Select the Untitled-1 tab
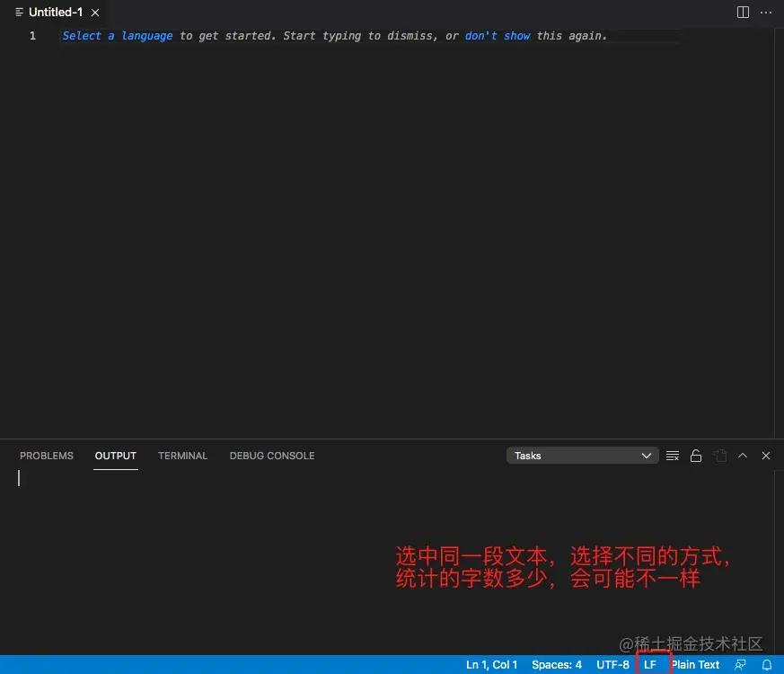Image resolution: width=784 pixels, height=674 pixels. [56, 12]
